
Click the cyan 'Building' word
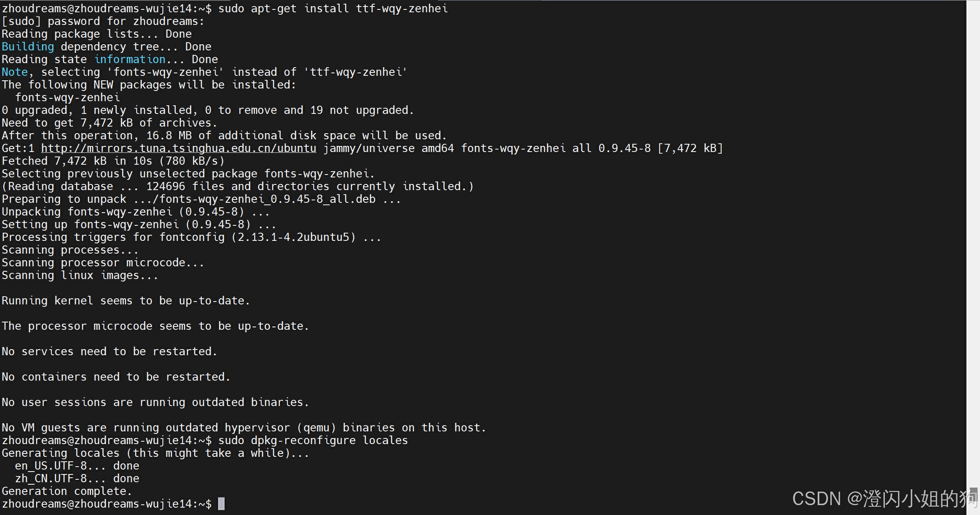click(28, 47)
